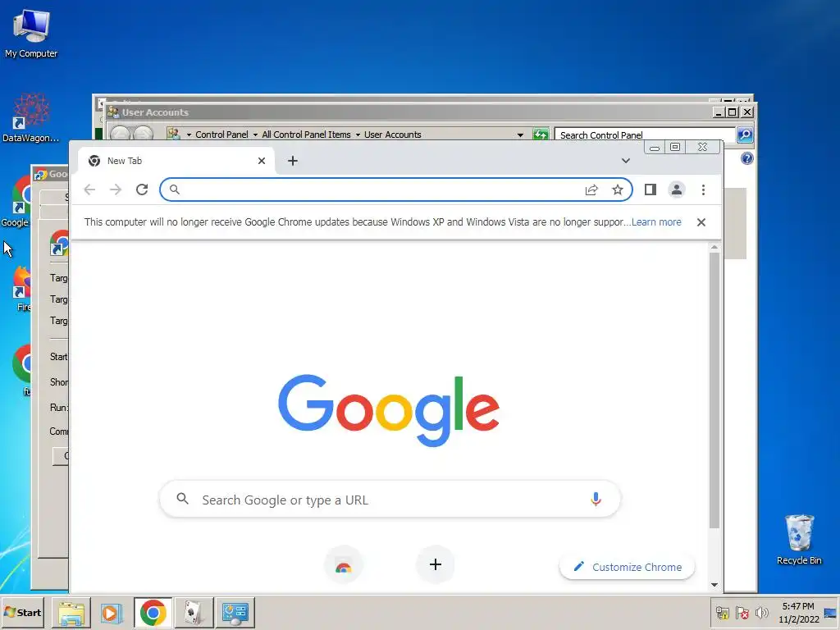Open DataWagon desktop shortcut
The width and height of the screenshot is (840, 630).
pos(31,118)
